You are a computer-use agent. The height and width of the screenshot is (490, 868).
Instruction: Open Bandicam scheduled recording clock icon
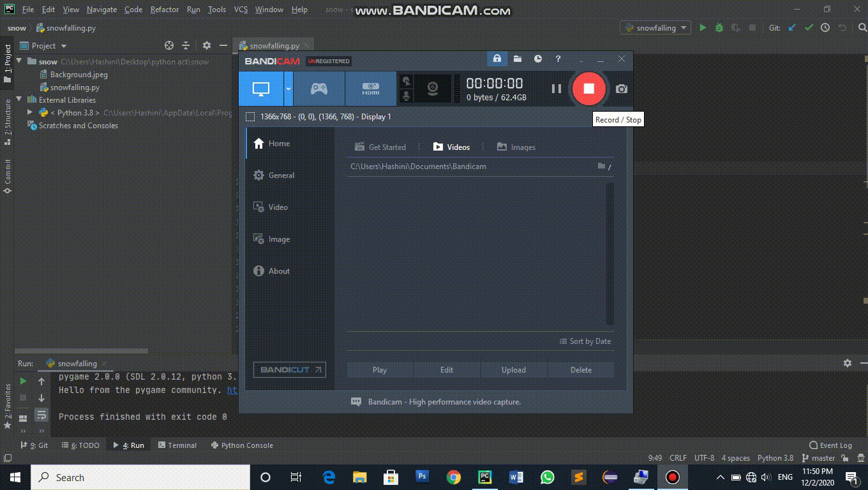pos(538,59)
